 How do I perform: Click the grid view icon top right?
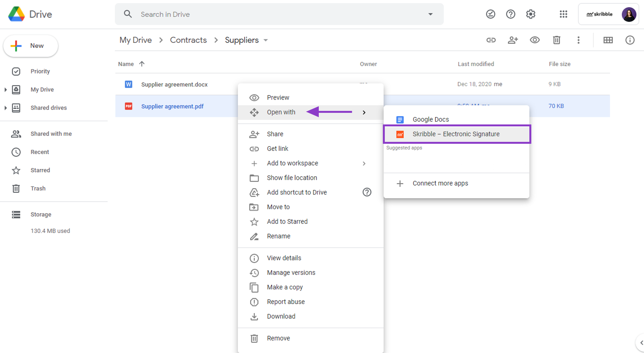click(x=608, y=40)
